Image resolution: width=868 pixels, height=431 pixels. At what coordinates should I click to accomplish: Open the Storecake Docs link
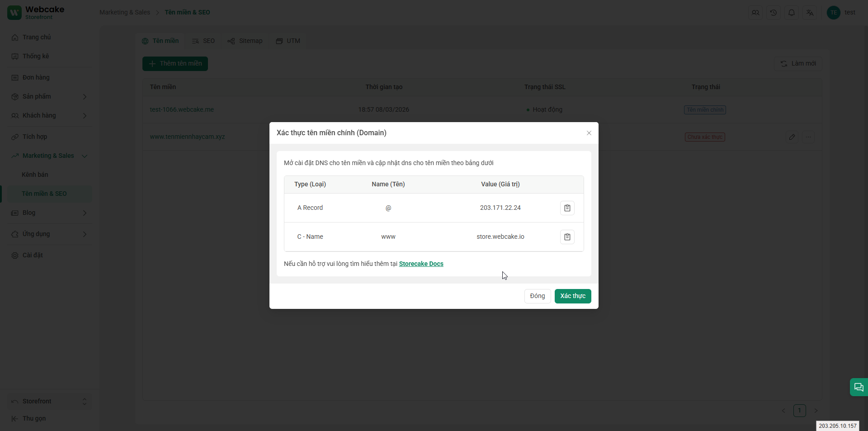pyautogui.click(x=421, y=264)
